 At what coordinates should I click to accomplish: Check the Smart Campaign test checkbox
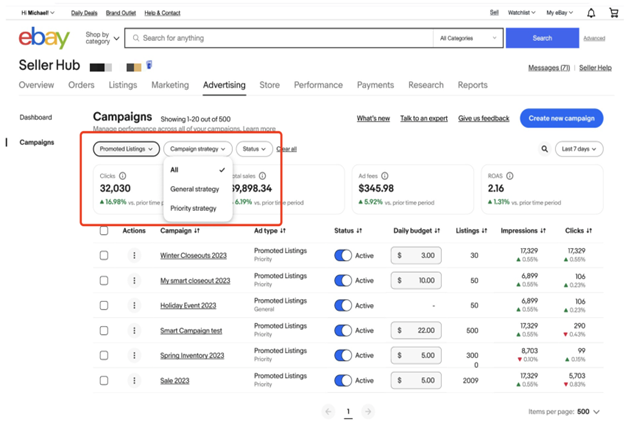point(104,330)
